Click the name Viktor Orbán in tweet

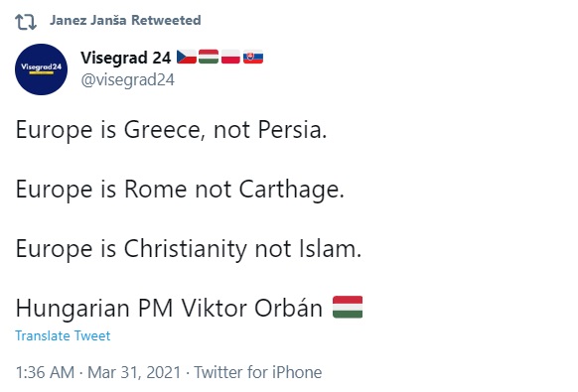coord(252,308)
